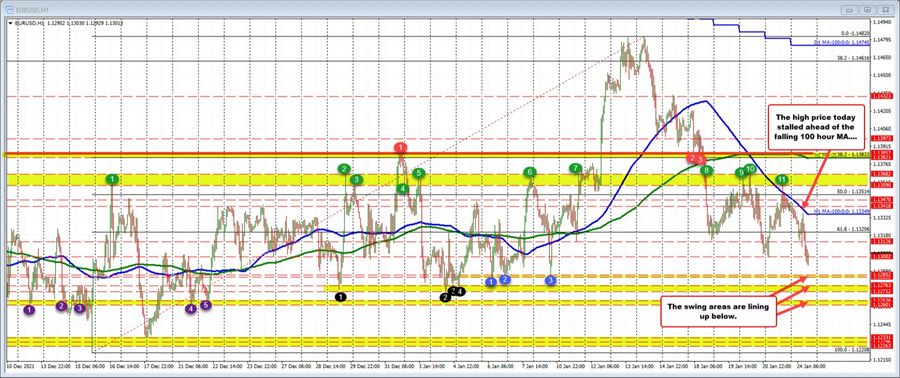Click price scale value 1.12445
Image resolution: width=900 pixels, height=378 pixels.
[x=882, y=325]
